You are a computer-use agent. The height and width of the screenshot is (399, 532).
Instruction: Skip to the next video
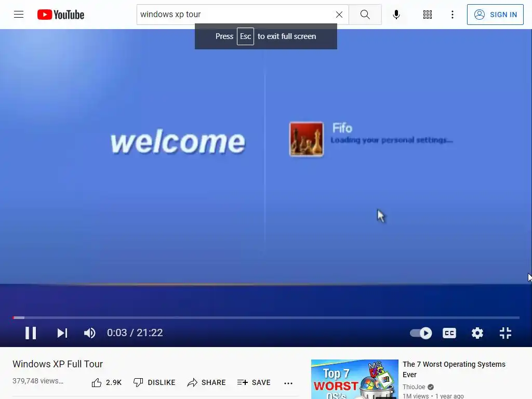point(62,333)
